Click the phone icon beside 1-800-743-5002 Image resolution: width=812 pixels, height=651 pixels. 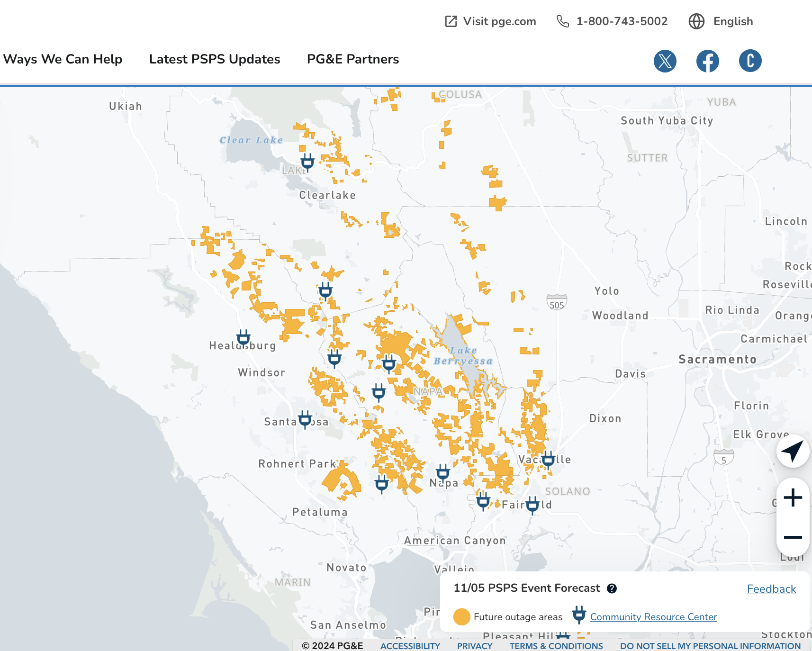562,21
